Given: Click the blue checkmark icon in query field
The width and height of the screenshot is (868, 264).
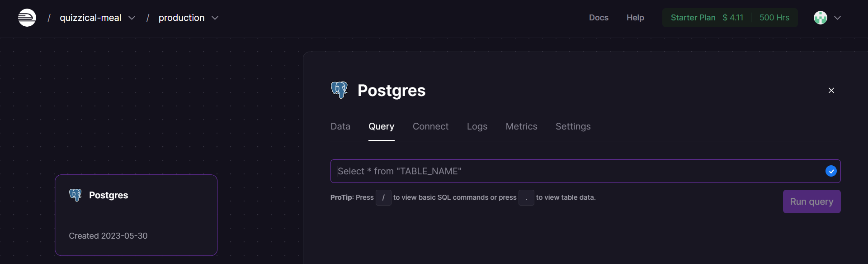Looking at the screenshot, I should click(x=831, y=171).
